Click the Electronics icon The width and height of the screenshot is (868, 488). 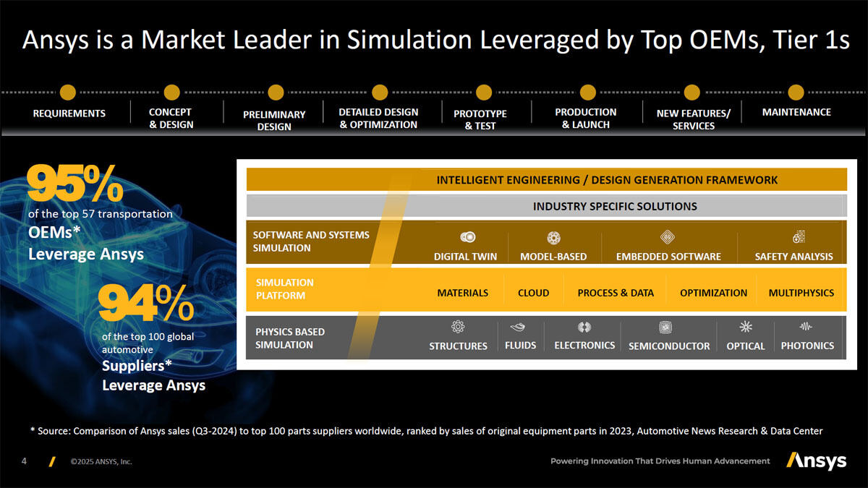pos(584,327)
